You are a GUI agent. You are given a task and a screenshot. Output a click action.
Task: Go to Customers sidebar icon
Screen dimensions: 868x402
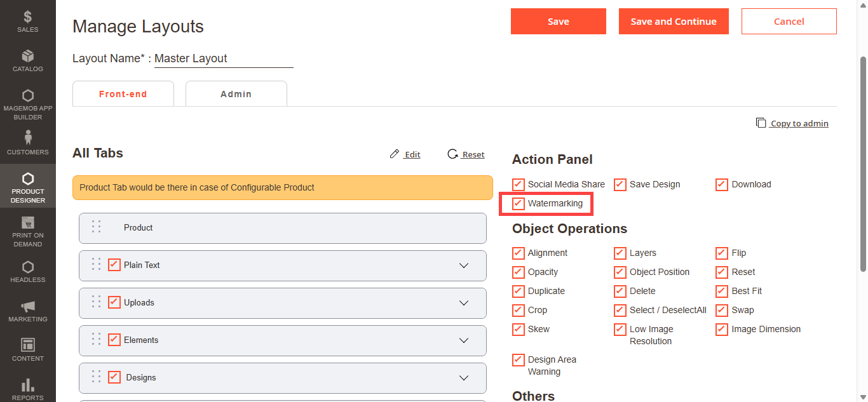click(27, 137)
